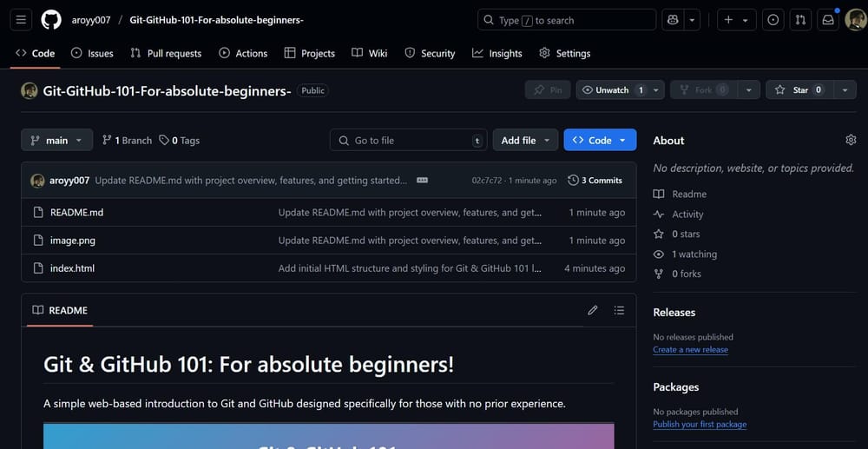Open the Security tab

[430, 53]
